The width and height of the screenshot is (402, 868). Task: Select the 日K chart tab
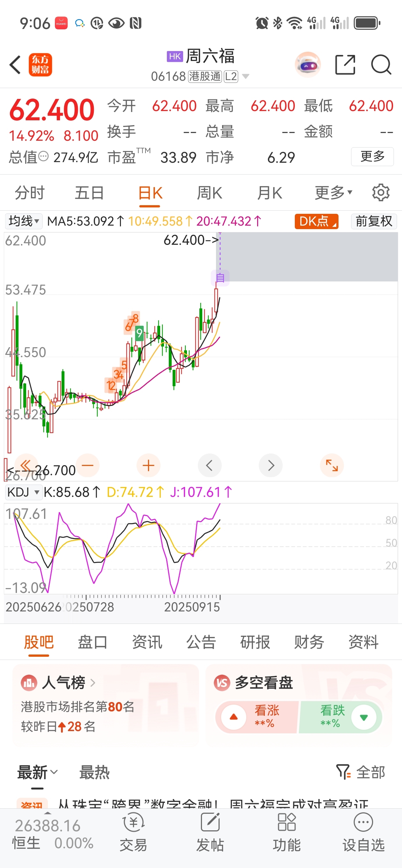click(150, 193)
